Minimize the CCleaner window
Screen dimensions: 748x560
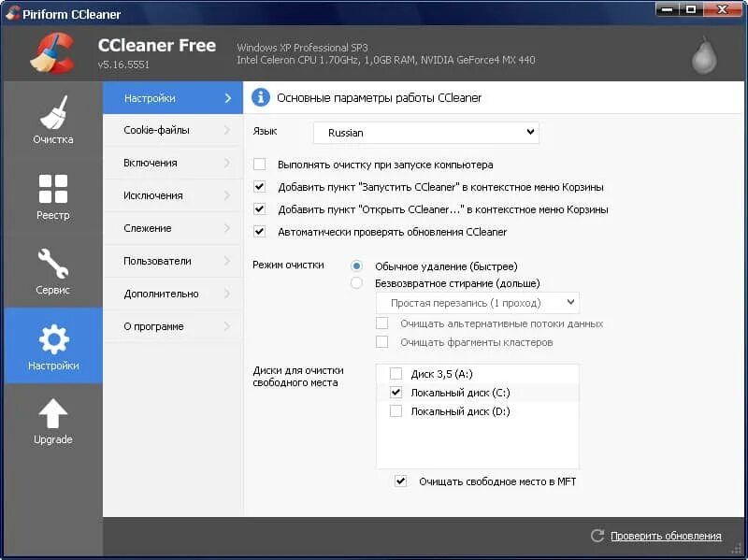(668, 9)
